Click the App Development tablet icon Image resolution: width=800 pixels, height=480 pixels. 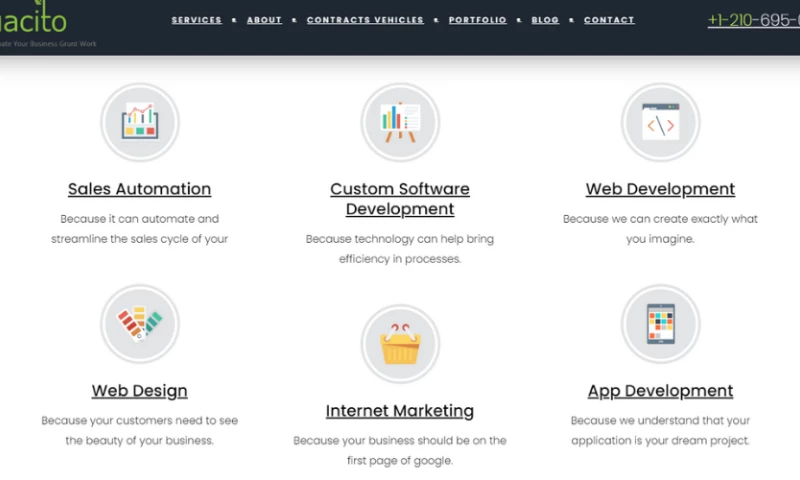660,324
